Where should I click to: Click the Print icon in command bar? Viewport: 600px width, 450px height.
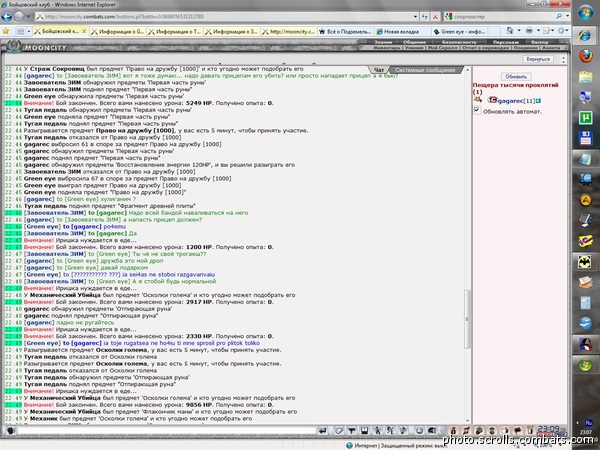tap(529, 31)
